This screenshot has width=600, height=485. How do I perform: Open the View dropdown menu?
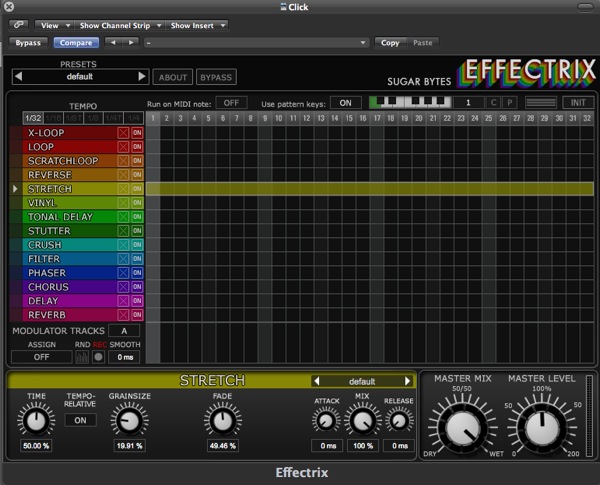pos(54,25)
